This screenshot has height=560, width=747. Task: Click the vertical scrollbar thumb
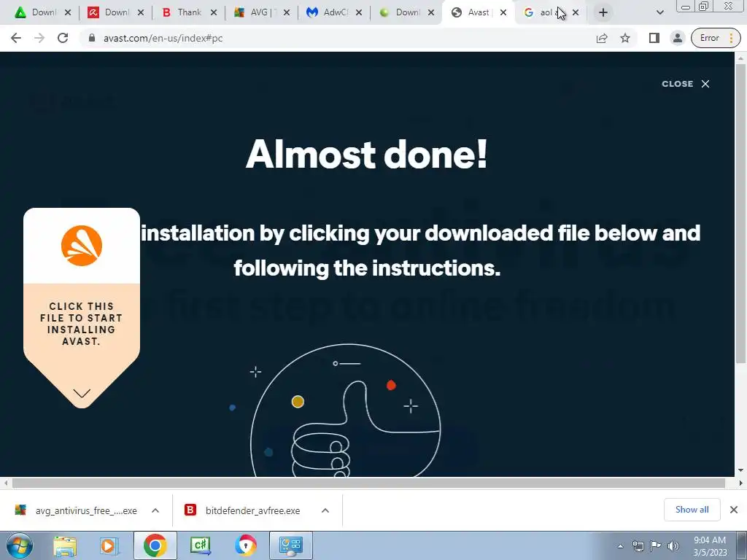[740, 214]
